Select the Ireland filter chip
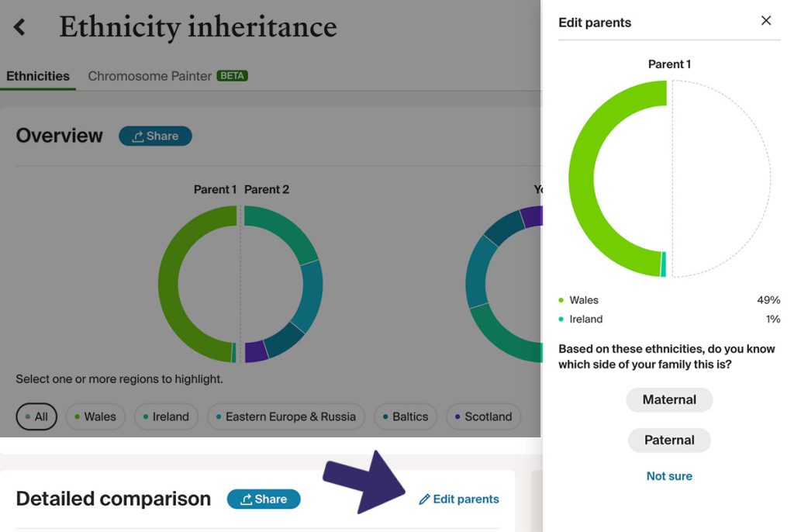 coord(166,416)
